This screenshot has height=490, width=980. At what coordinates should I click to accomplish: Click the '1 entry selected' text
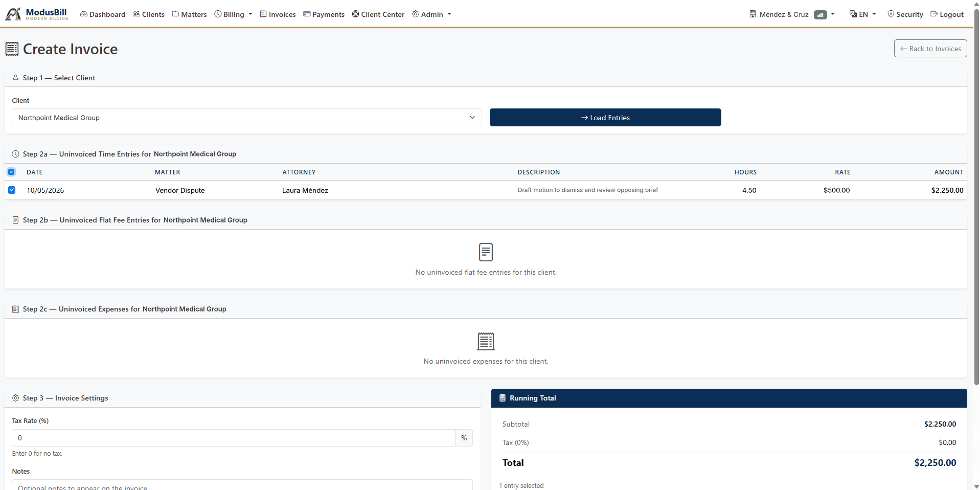(521, 485)
